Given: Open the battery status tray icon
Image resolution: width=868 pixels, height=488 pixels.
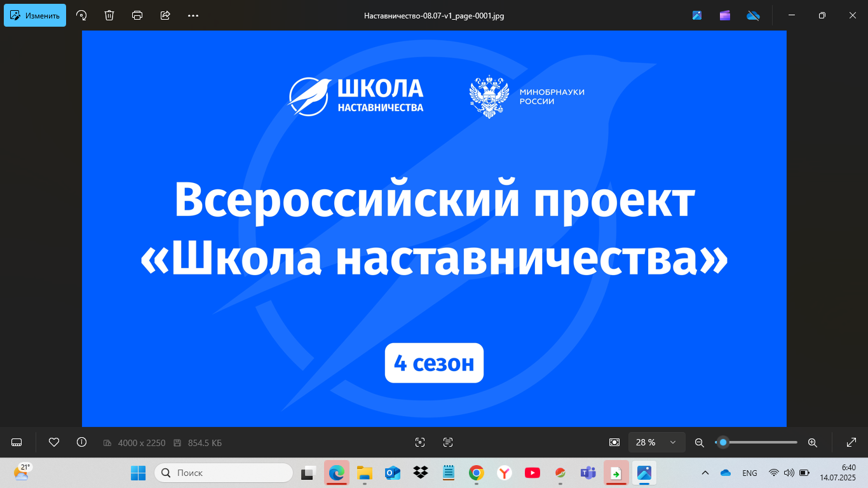Looking at the screenshot, I should 804,473.
